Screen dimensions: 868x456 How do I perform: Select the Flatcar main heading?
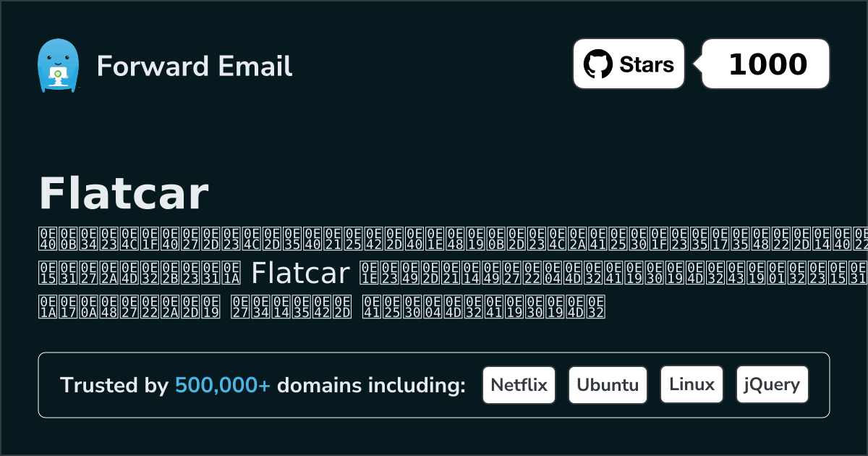[x=124, y=194]
